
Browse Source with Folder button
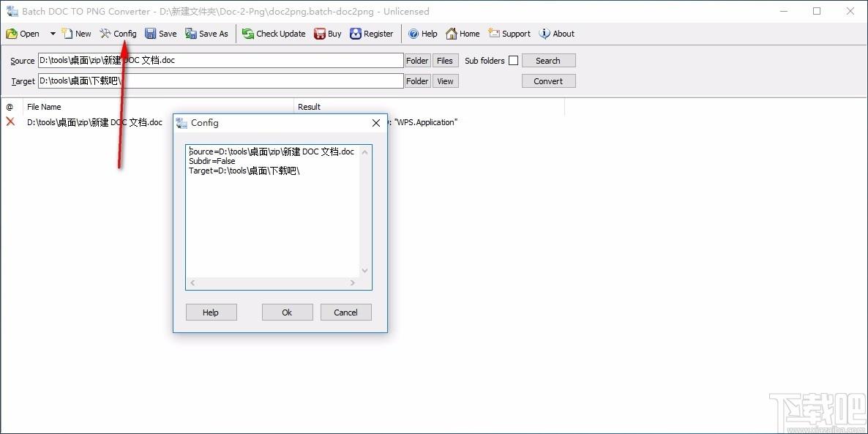[x=417, y=61]
